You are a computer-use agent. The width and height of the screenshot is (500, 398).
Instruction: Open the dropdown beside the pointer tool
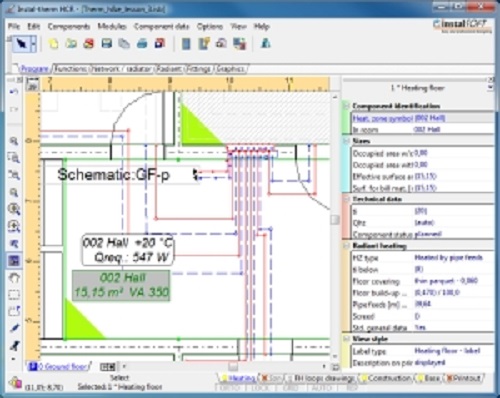[x=33, y=44]
